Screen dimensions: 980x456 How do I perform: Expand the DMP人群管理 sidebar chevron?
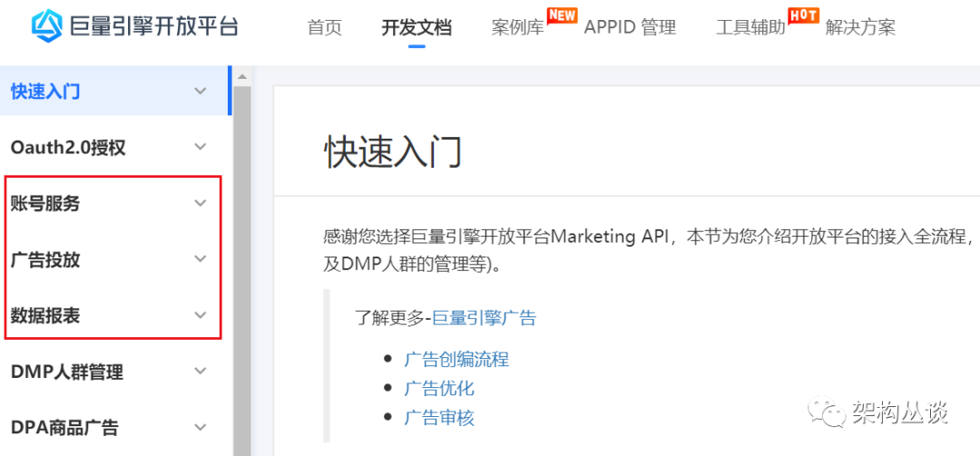point(200,371)
